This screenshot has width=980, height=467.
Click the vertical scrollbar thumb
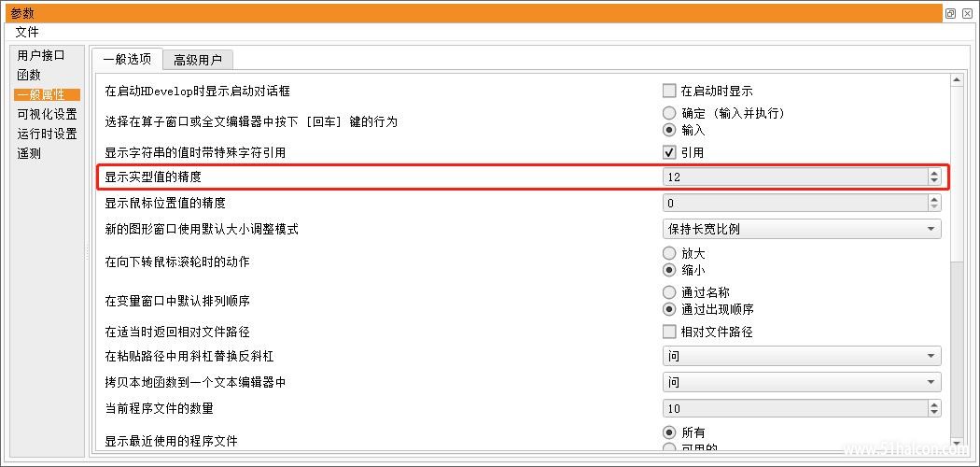tap(957, 175)
